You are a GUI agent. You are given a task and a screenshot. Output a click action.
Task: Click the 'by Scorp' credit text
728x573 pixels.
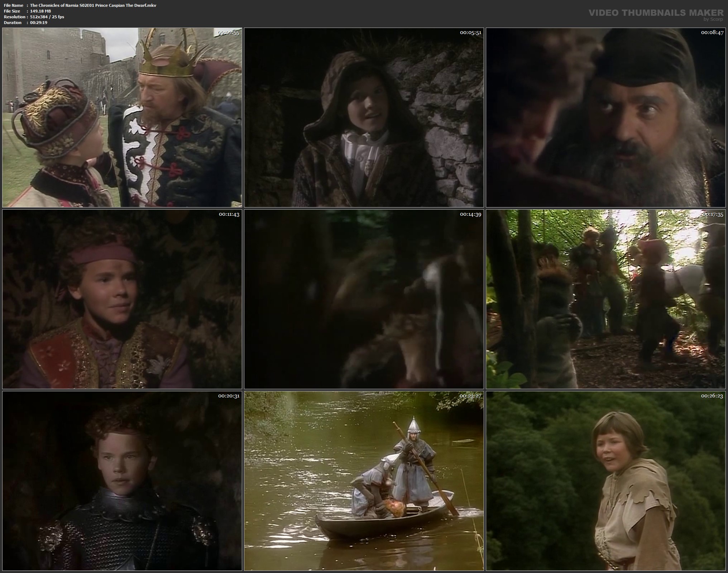(713, 19)
